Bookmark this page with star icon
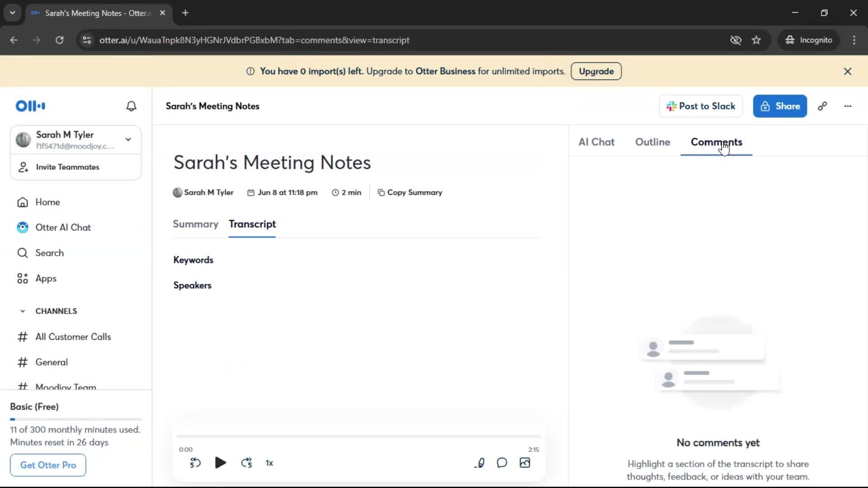 (756, 40)
